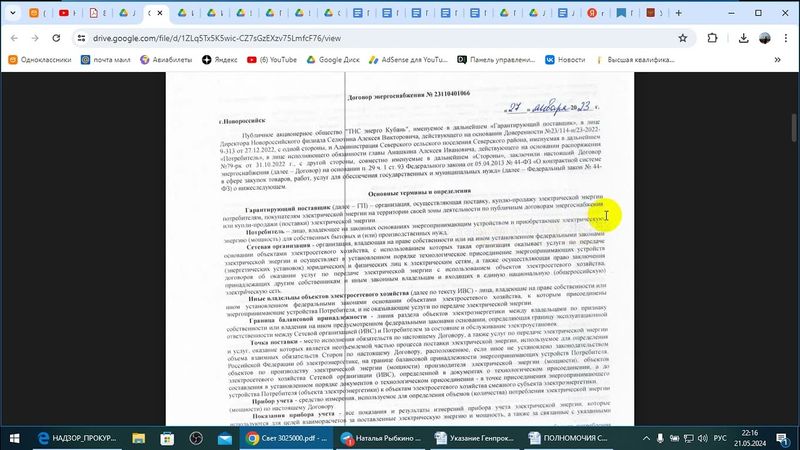800x450 pixels.
Task: Open the clock showing 22:16
Action: click(x=749, y=438)
